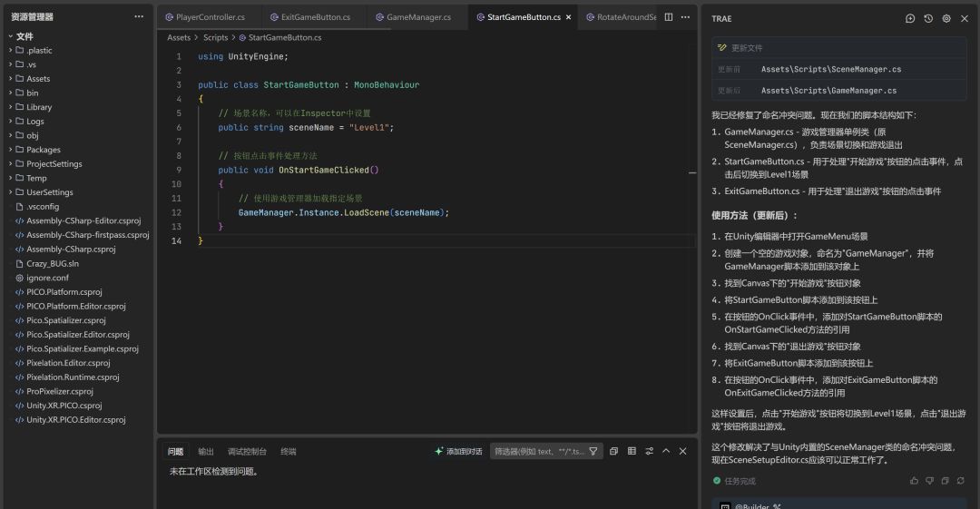
Task: Click the split editor icon
Action: tap(669, 17)
